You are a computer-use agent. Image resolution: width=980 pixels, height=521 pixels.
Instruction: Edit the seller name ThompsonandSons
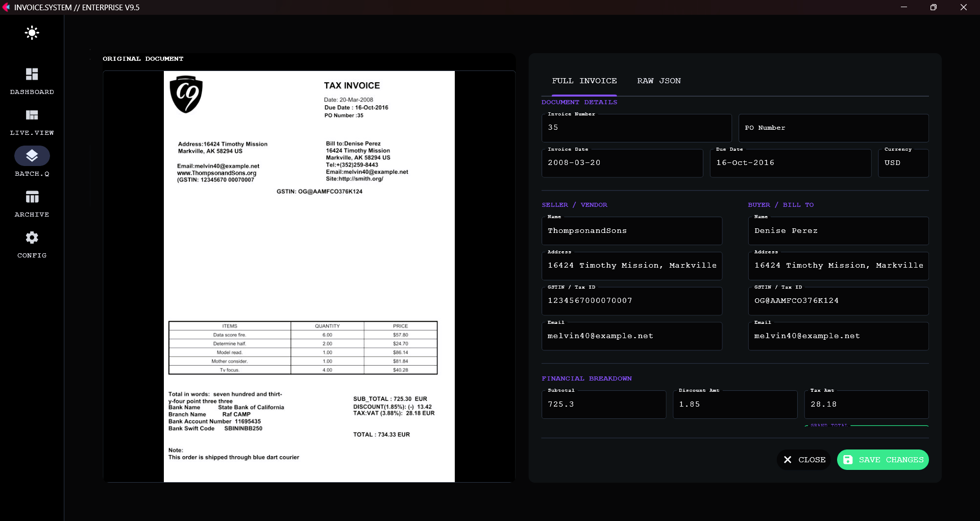coord(632,230)
